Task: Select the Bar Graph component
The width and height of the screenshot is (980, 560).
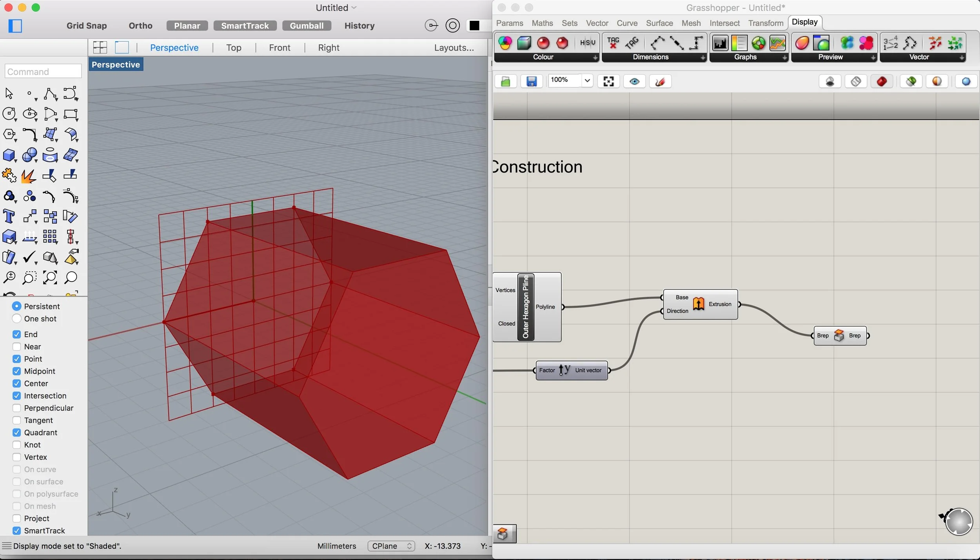Action: pyautogui.click(x=720, y=43)
